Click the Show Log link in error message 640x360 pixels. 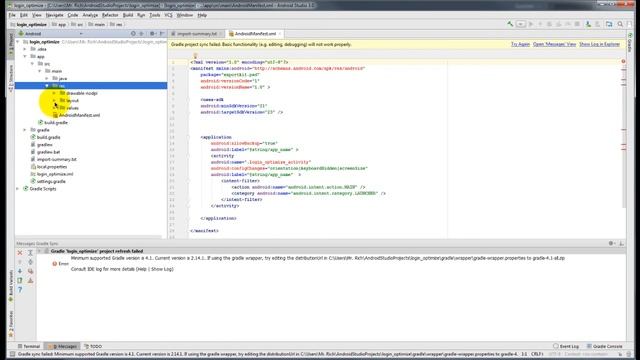tap(162, 269)
